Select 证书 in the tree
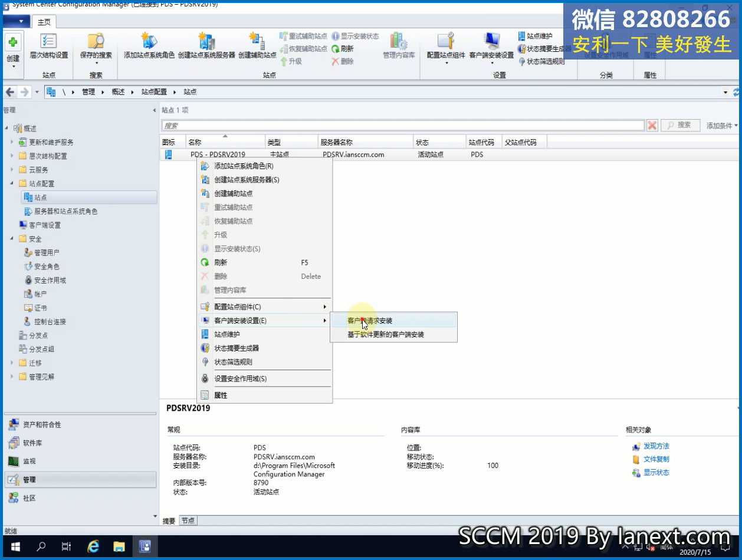 tap(35, 308)
